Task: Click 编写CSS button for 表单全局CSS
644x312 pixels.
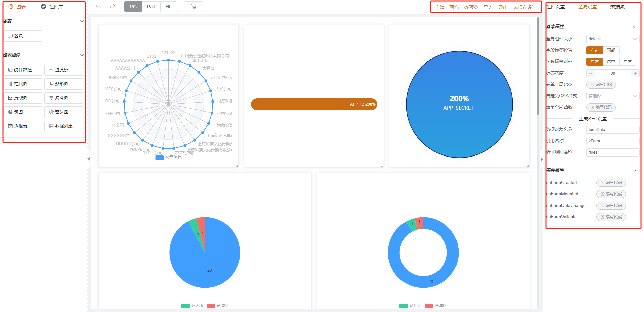Action: pyautogui.click(x=601, y=85)
